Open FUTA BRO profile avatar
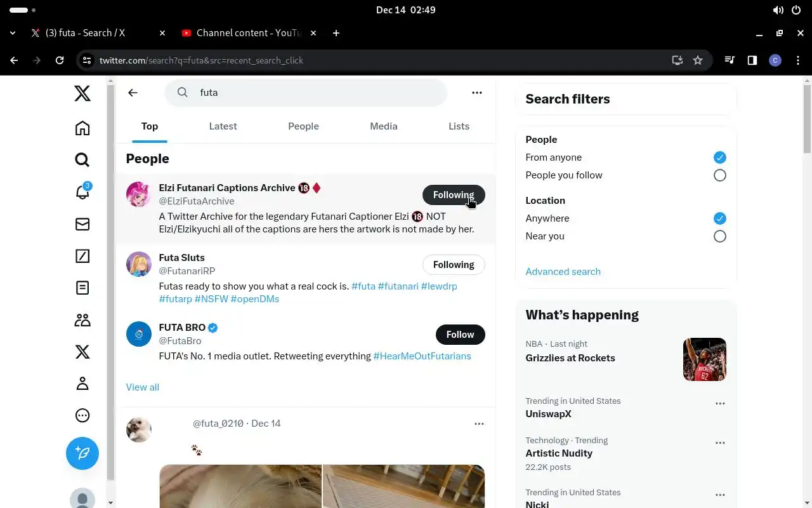This screenshot has width=812, height=508. (139, 334)
